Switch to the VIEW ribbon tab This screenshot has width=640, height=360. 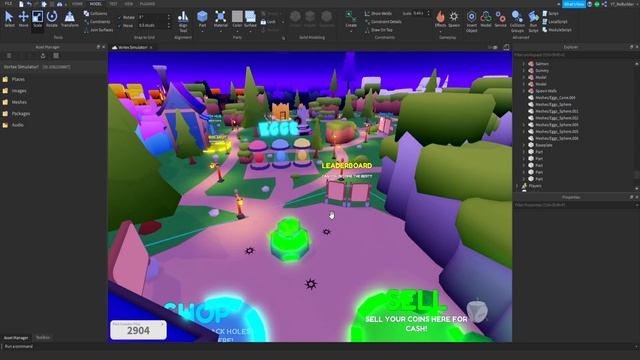click(129, 4)
